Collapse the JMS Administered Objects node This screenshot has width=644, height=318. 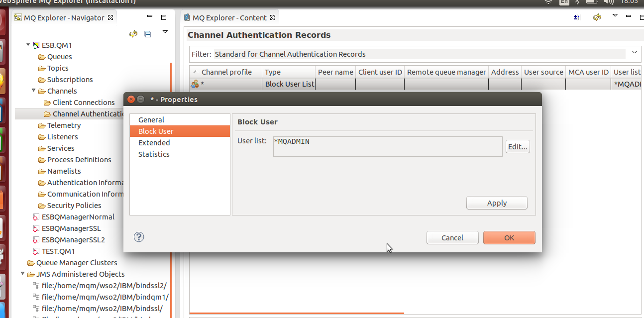click(23, 274)
